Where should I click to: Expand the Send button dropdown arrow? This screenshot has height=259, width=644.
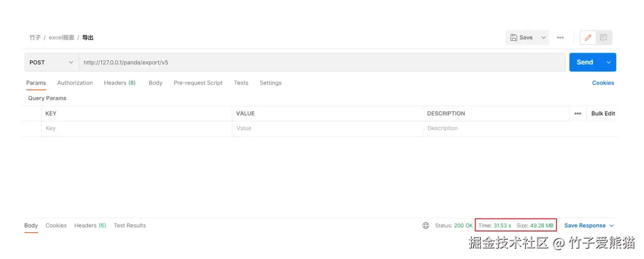coord(609,62)
